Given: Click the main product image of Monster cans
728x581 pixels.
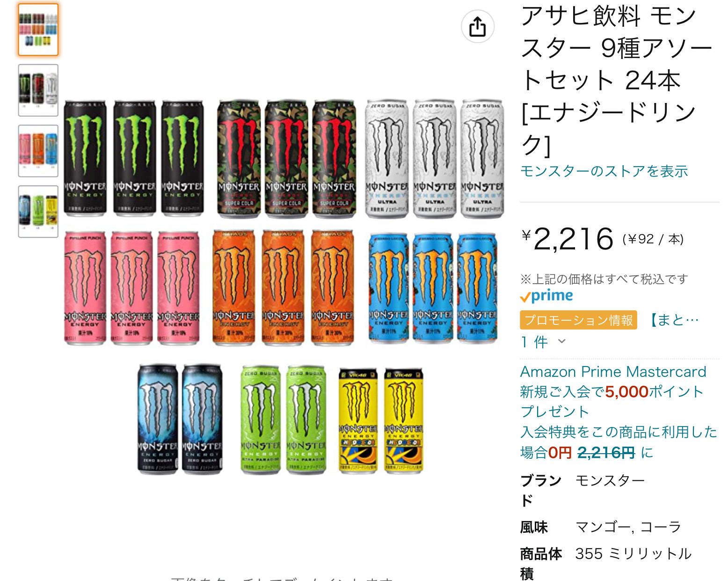Looking at the screenshot, I should coord(284,287).
